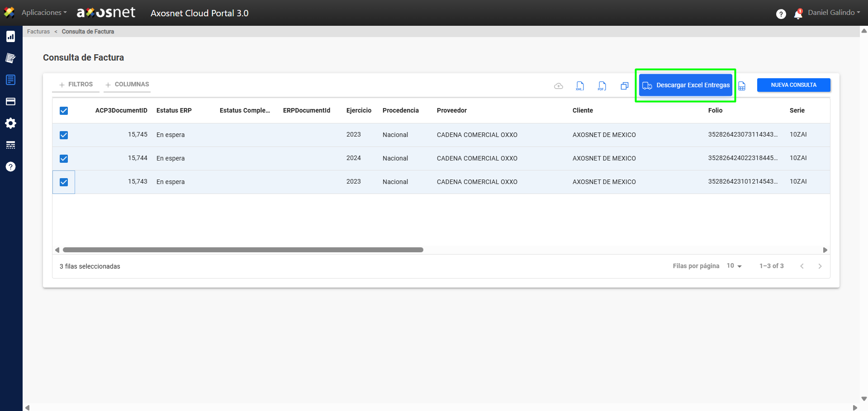868x411 pixels.
Task: Open the help question sidebar icon
Action: click(x=11, y=167)
